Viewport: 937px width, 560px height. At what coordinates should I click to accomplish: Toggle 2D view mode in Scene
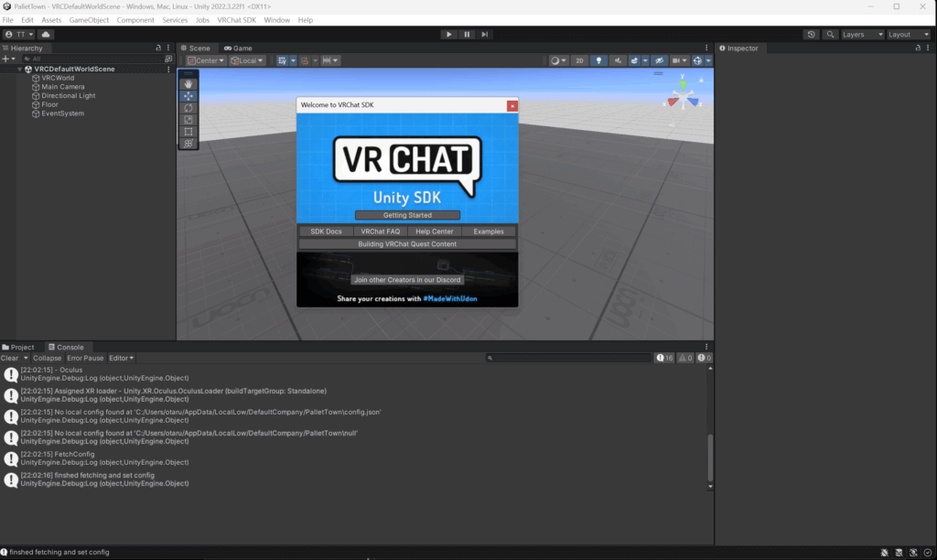click(x=579, y=60)
